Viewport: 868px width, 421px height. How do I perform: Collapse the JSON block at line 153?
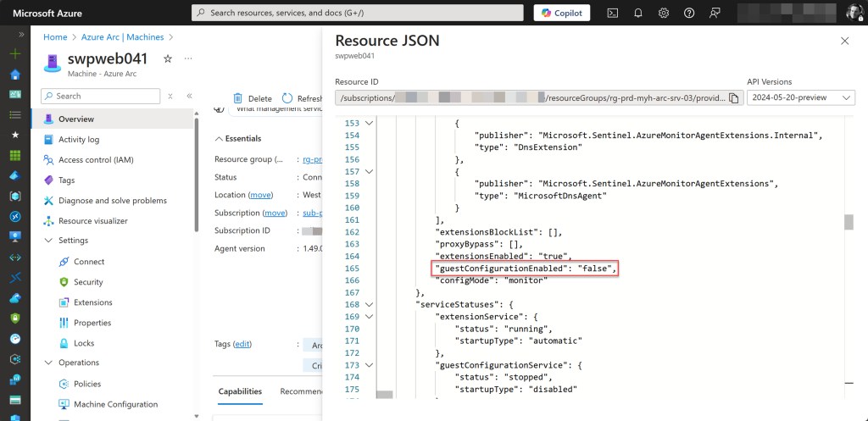point(369,124)
